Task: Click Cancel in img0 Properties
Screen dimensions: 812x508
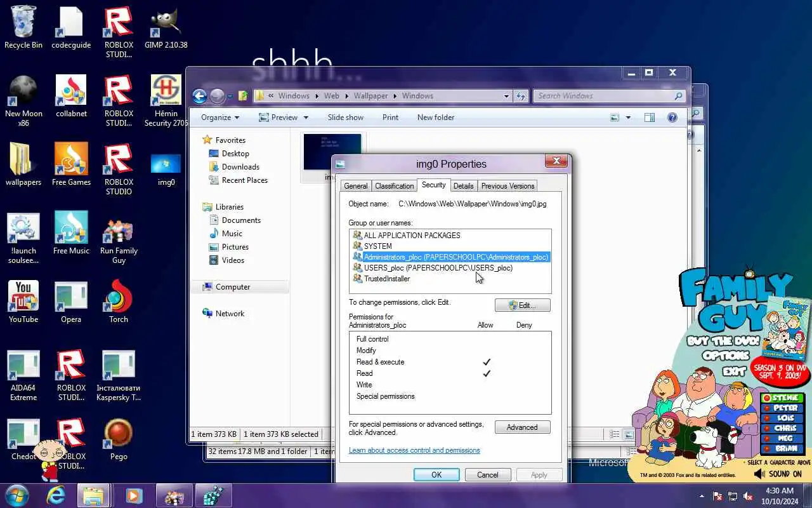Action: coord(487,475)
